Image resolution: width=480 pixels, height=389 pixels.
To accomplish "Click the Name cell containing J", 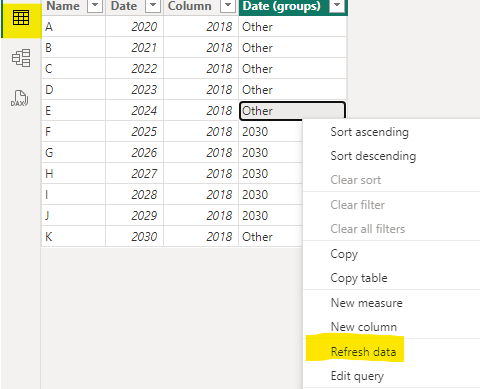I will [74, 216].
